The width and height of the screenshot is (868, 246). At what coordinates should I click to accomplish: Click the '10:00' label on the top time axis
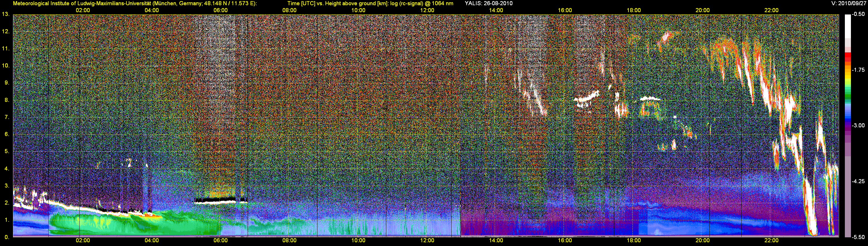(358, 10)
